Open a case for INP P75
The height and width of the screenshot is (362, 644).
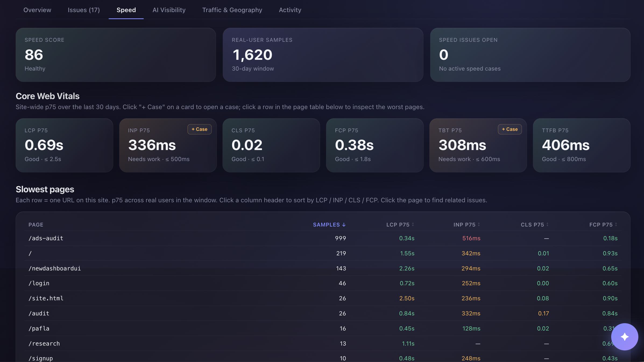[199, 129]
